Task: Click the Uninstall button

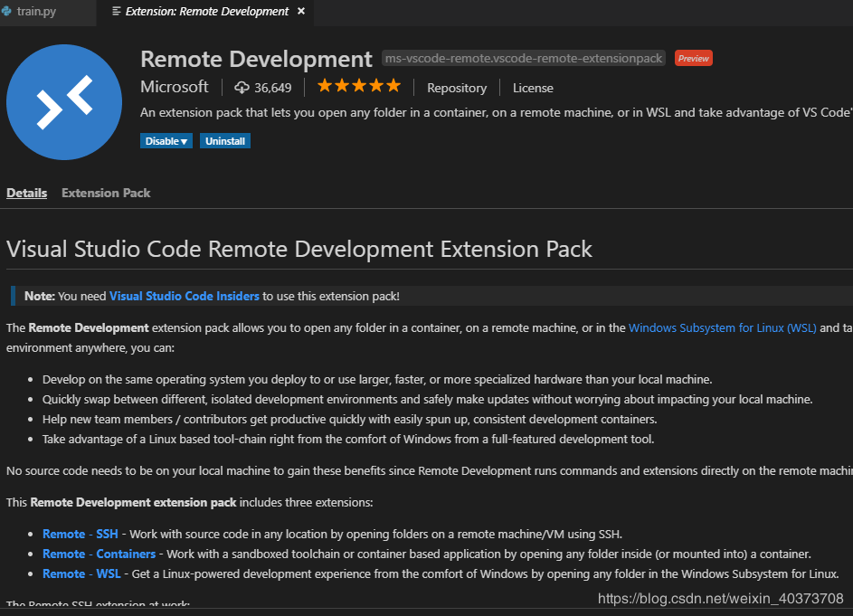Action: point(224,141)
